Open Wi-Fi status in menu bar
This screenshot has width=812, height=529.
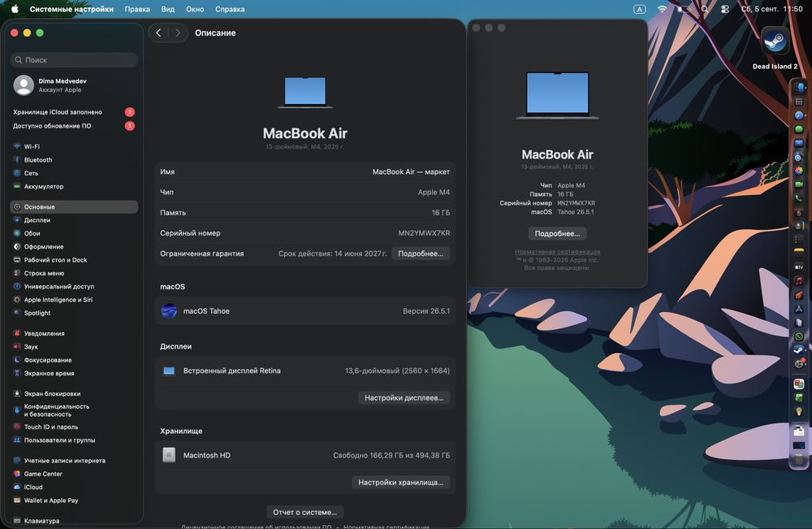(x=662, y=9)
